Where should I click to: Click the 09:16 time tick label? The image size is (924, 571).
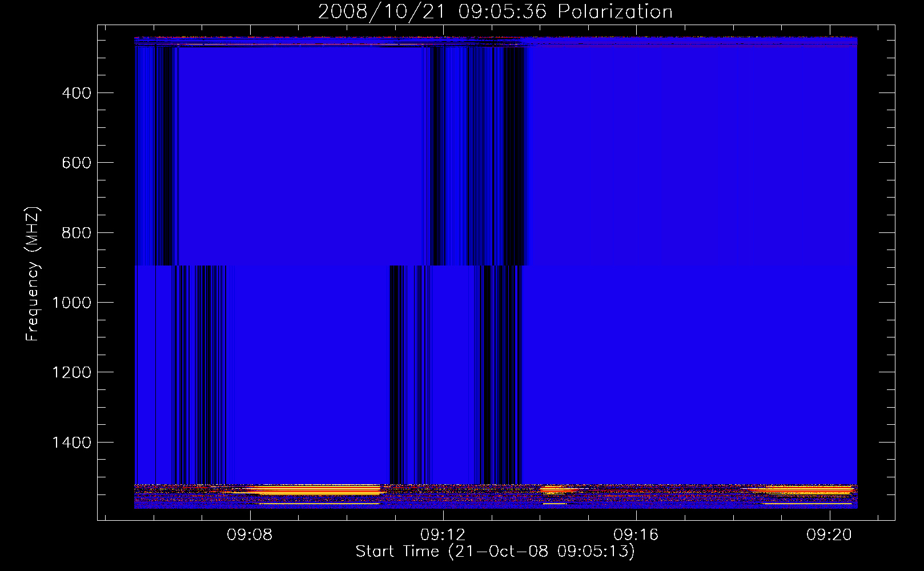(636, 534)
